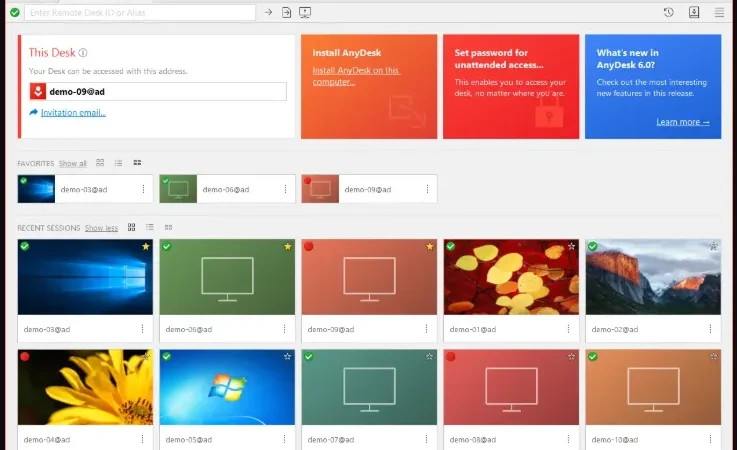Open options menu for demo-06@ad favorite
The height and width of the screenshot is (450, 737).
point(285,189)
